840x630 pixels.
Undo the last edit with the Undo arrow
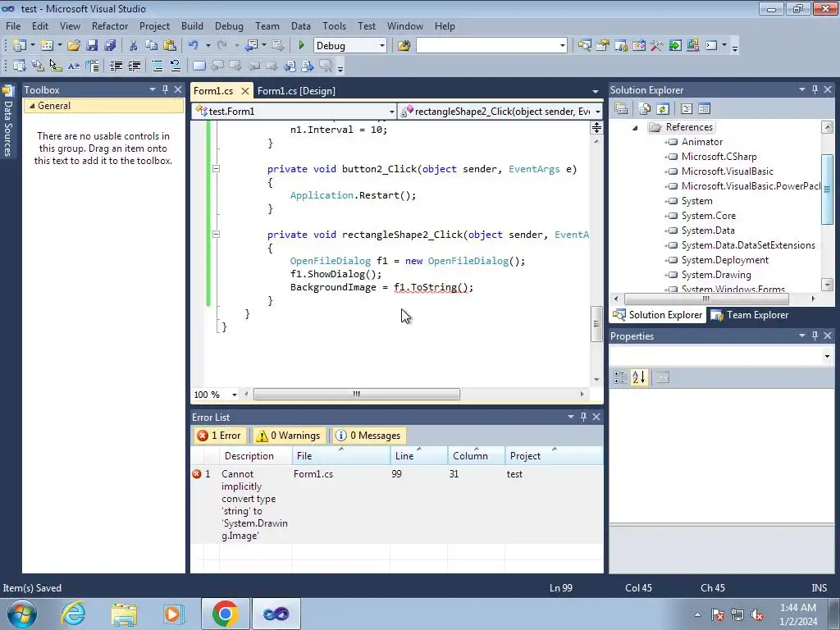(x=194, y=46)
